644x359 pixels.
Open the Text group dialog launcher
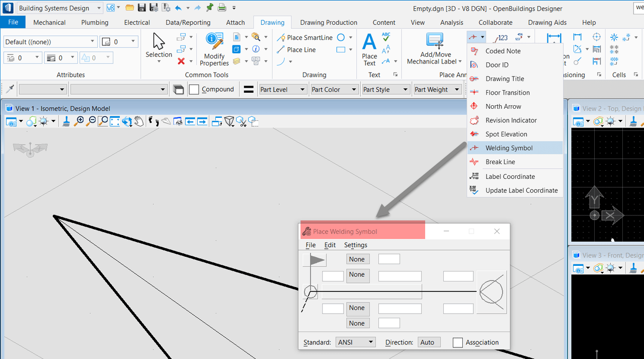(x=395, y=75)
